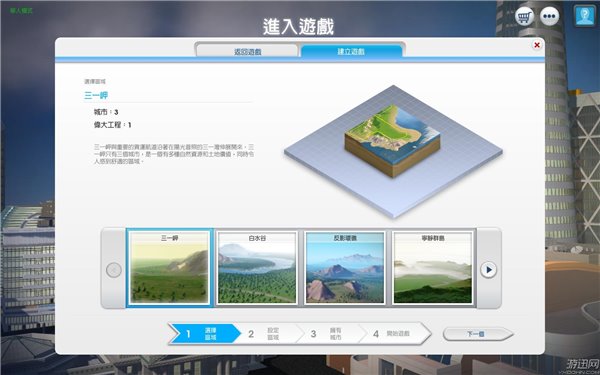Image resolution: width=600 pixels, height=375 pixels.
Task: Click the 三一岬 region title heading
Action: click(96, 95)
